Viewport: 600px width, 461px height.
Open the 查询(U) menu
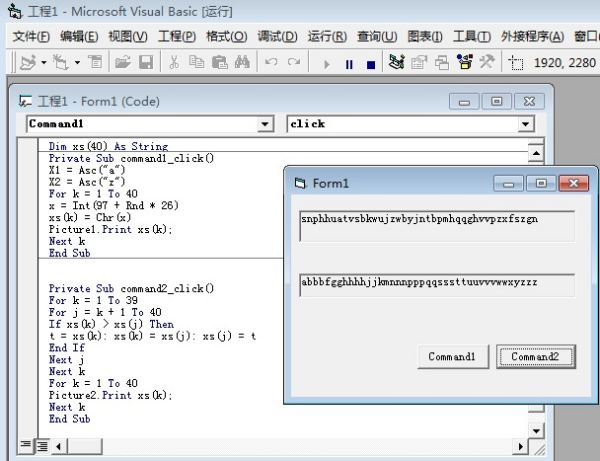point(377,37)
